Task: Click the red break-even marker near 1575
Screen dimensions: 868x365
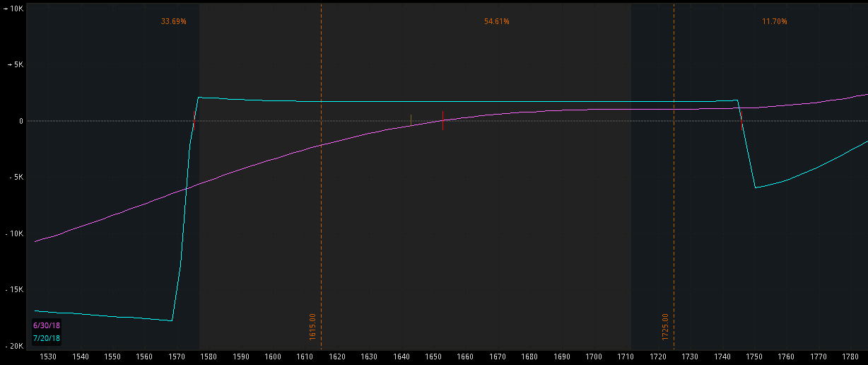Action: point(194,119)
